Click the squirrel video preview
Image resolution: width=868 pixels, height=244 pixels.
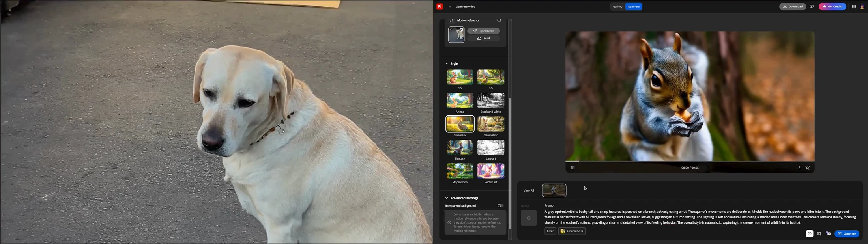point(690,96)
